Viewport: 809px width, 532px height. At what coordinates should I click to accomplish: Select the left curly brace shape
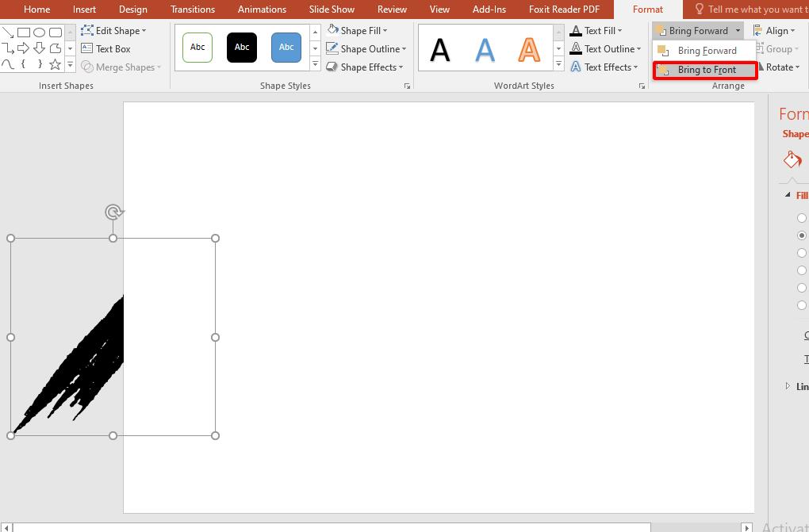[x=23, y=64]
